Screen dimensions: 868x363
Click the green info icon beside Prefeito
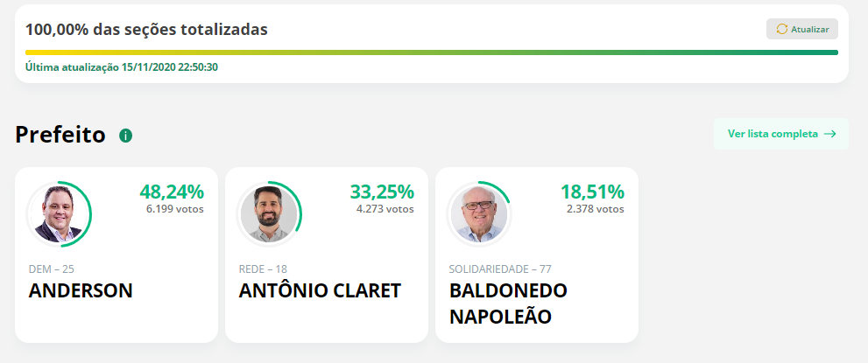[125, 136]
